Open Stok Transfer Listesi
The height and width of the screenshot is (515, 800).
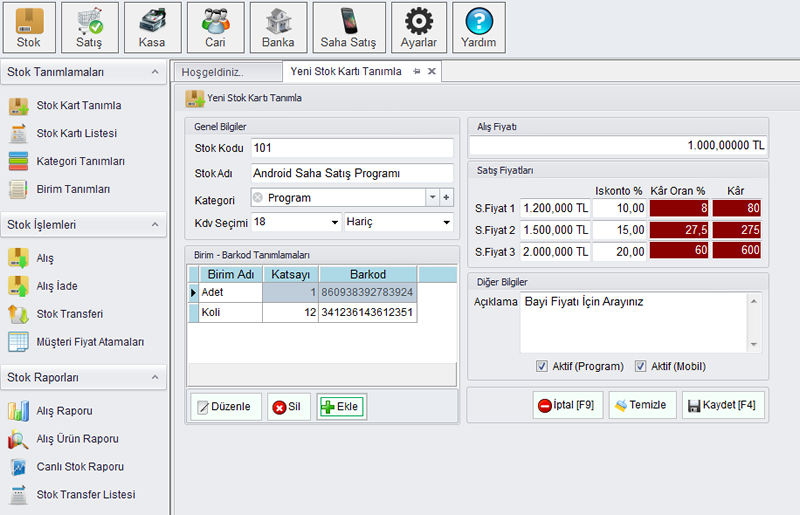(x=71, y=495)
